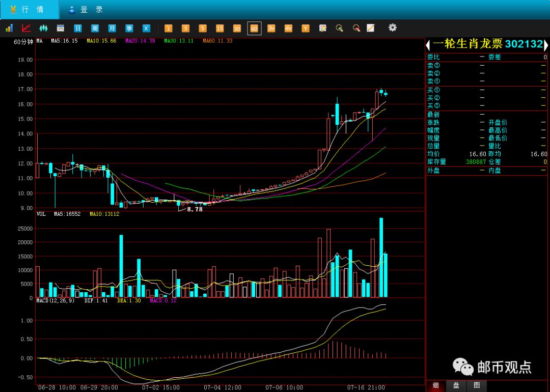Click the 卖① sell level row

pyautogui.click(x=486, y=81)
